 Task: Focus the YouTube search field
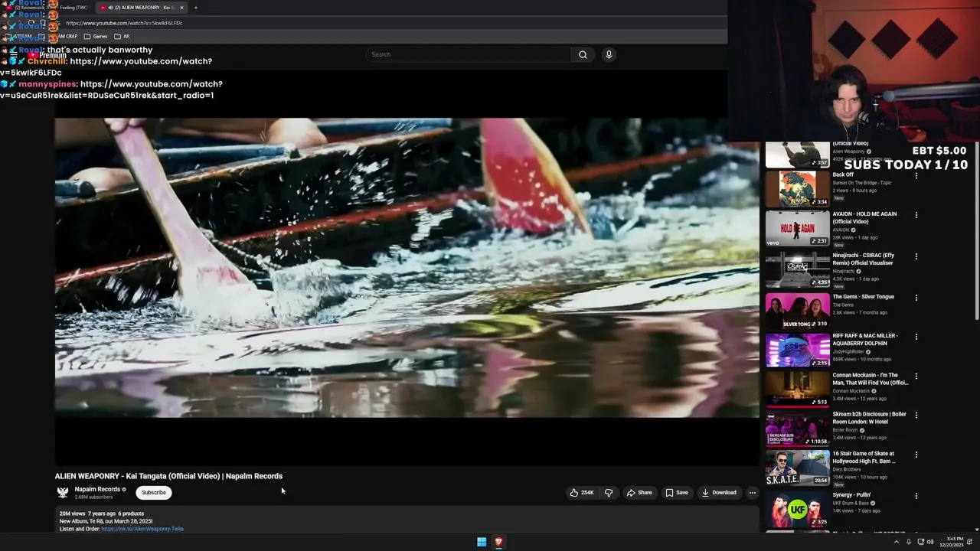469,54
